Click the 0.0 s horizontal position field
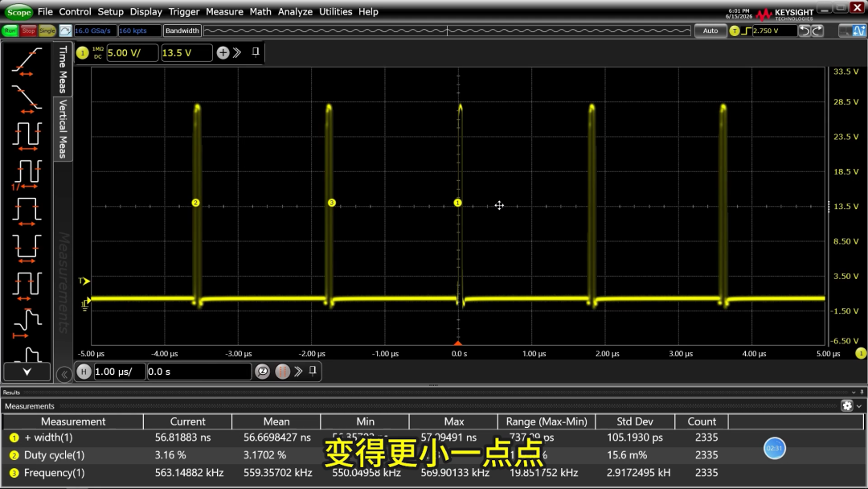The width and height of the screenshot is (868, 489). pos(199,372)
